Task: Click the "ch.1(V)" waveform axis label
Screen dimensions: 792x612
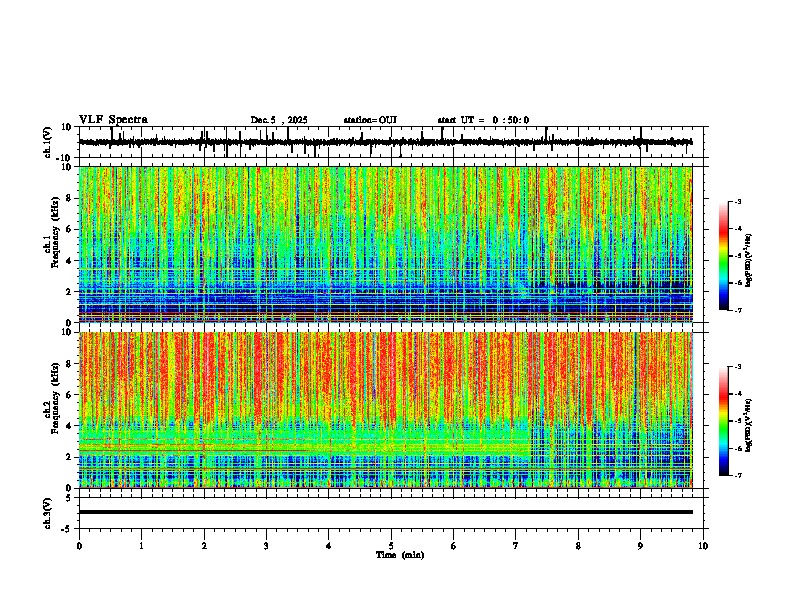Action: [48, 142]
